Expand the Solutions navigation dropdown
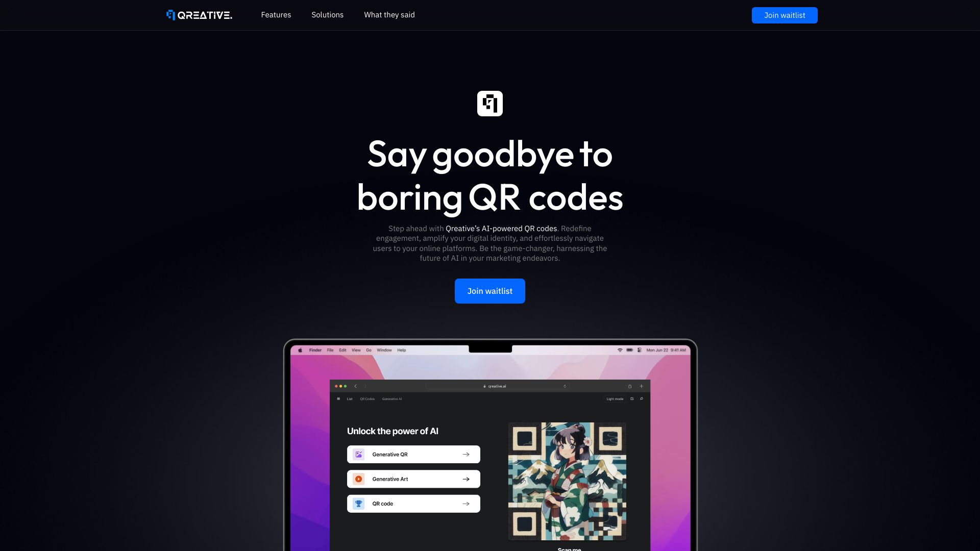The height and width of the screenshot is (551, 980). (x=327, y=15)
